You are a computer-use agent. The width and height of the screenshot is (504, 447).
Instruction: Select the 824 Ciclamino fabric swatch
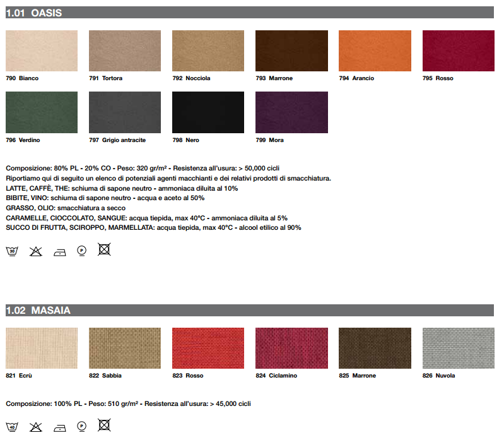[x=291, y=349]
